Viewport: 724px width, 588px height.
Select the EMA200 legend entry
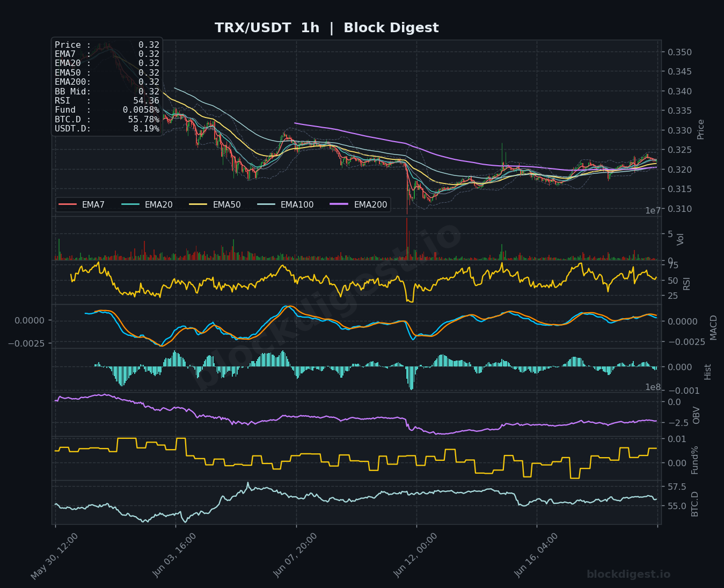[x=359, y=205]
